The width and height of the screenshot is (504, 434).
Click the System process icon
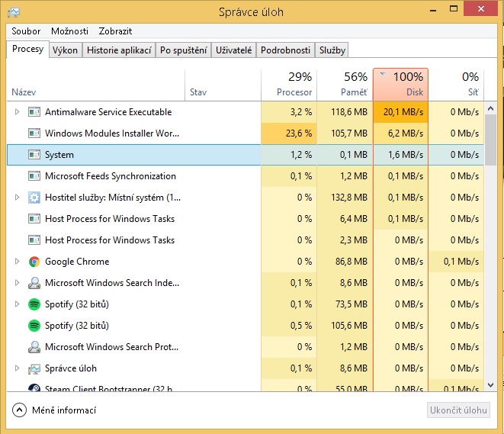(34, 155)
